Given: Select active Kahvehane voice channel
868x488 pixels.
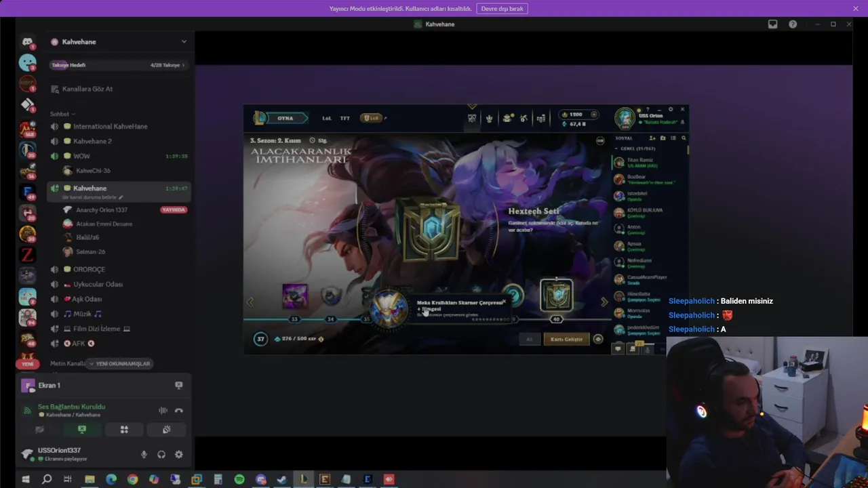Looking at the screenshot, I should coord(119,191).
